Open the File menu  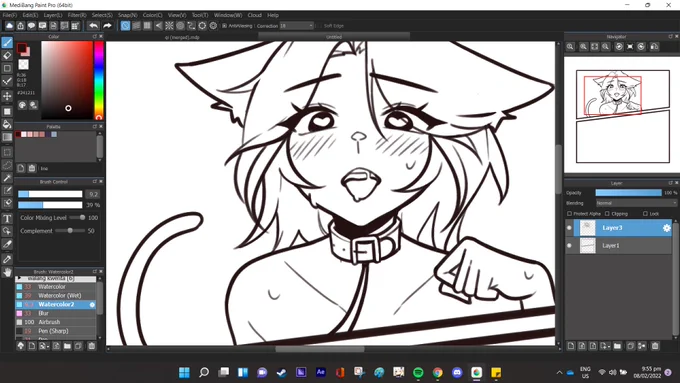(x=10, y=15)
